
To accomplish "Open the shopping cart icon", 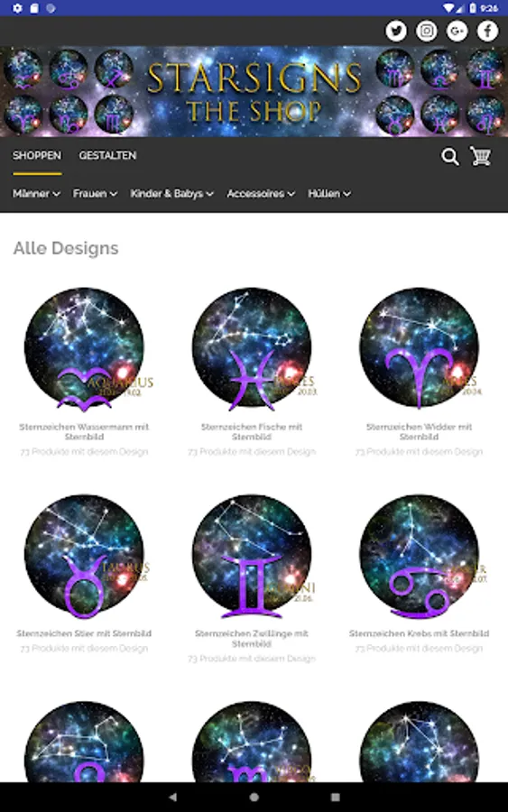I will 481,156.
